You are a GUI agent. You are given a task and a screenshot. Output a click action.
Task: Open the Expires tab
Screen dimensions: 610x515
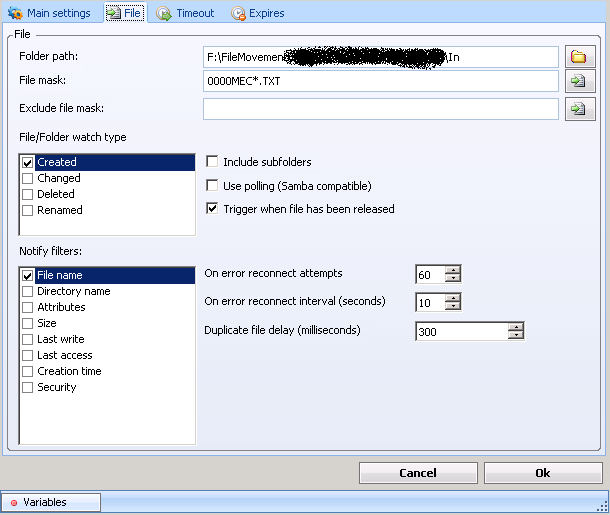(258, 13)
